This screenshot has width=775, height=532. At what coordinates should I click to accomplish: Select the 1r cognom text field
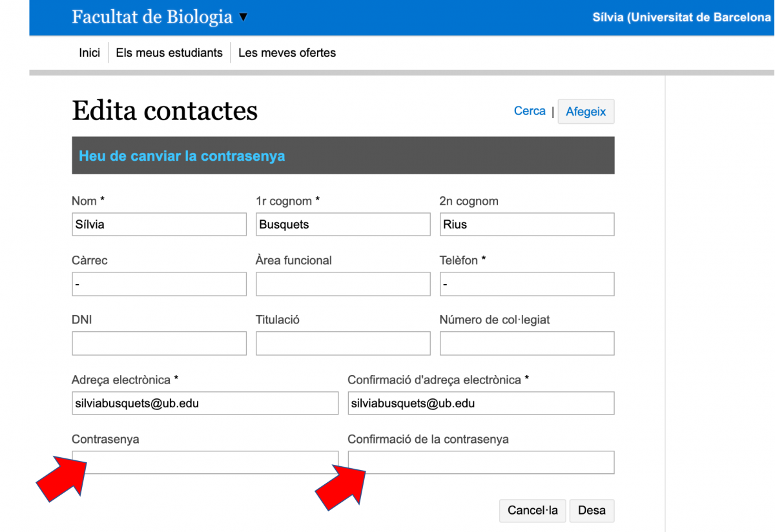coord(343,225)
